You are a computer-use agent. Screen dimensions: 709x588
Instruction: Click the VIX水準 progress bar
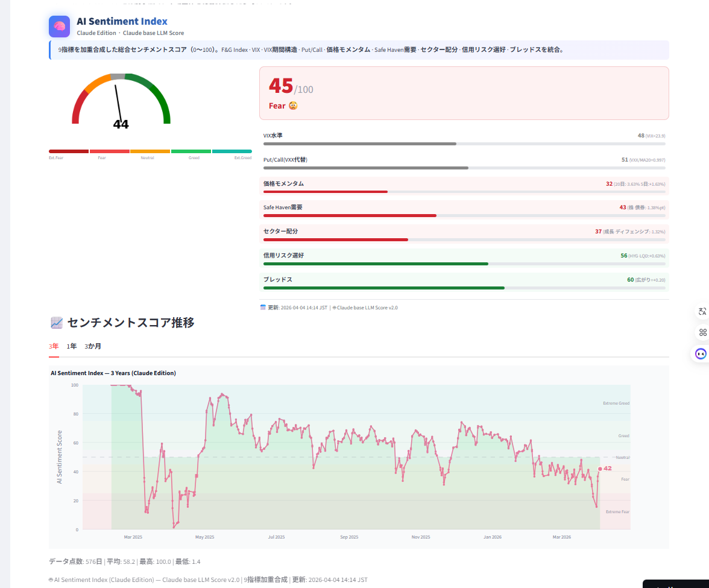[464, 144]
